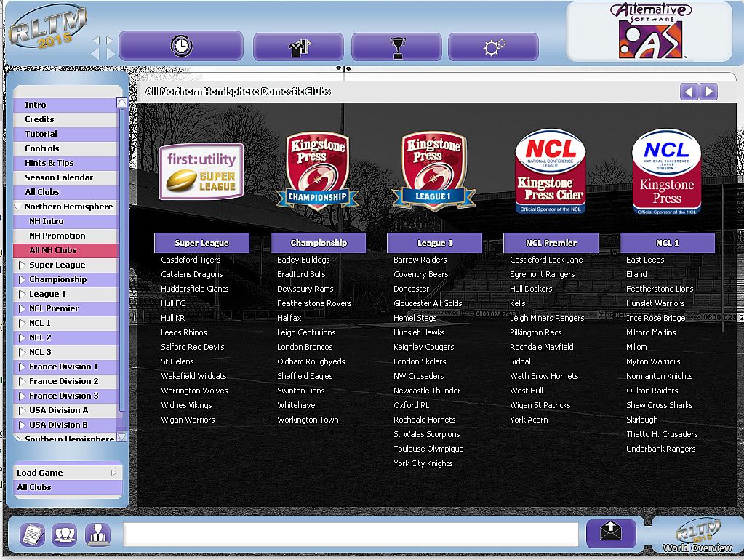The height and width of the screenshot is (560, 744).
Task: Select Bradford Bulls in Championship list
Action: [x=301, y=274]
